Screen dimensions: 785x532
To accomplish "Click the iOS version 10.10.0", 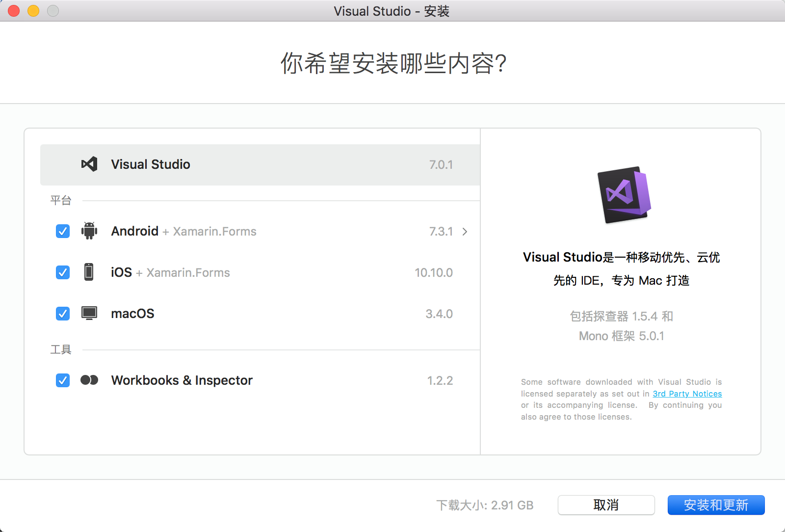I will click(x=434, y=273).
